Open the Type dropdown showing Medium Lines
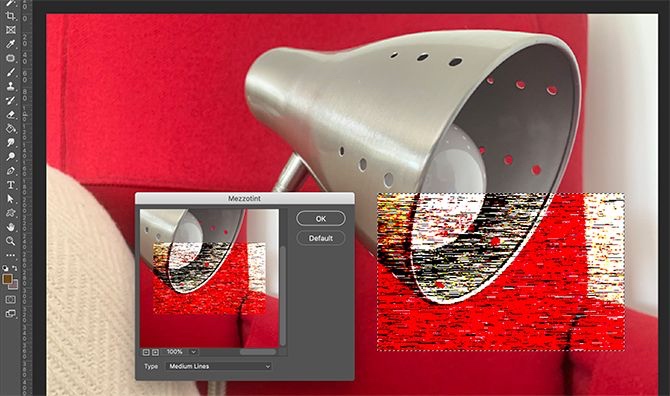670x396 pixels. click(218, 366)
